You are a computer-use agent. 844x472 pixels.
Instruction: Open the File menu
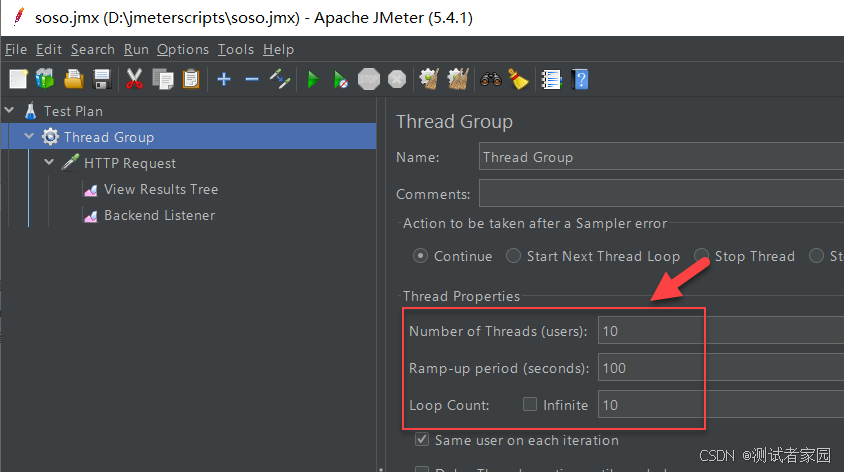(x=16, y=50)
